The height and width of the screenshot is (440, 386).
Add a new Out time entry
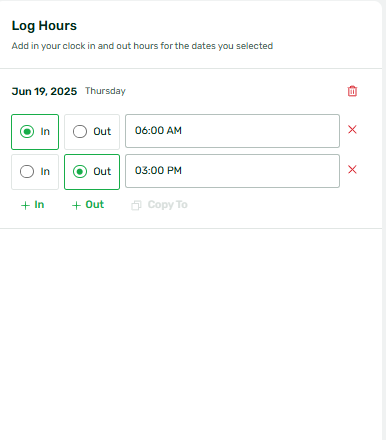[88, 205]
